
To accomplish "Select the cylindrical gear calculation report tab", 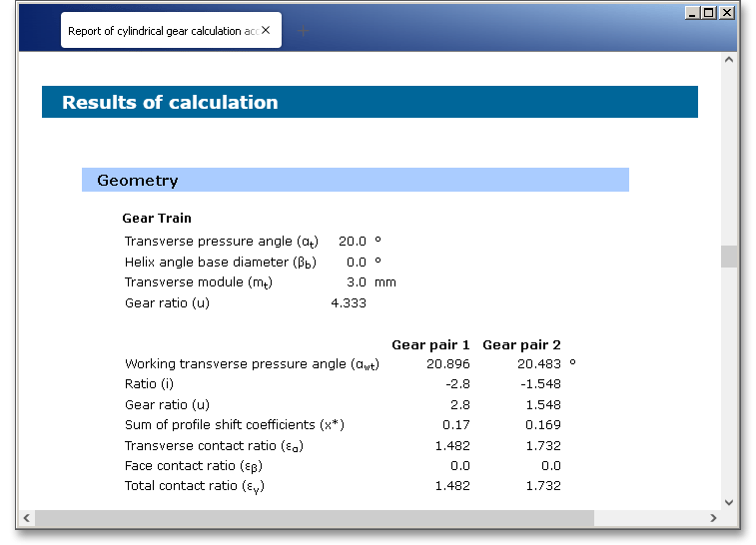I will 160,31.
